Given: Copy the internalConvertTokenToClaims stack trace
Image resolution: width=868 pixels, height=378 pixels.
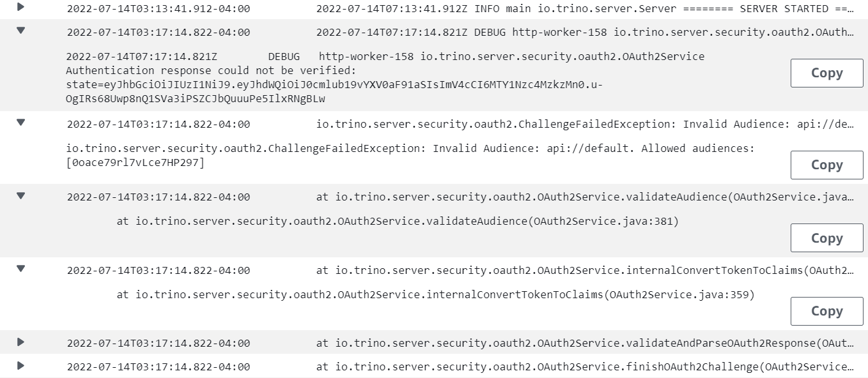Looking at the screenshot, I should coord(826,311).
